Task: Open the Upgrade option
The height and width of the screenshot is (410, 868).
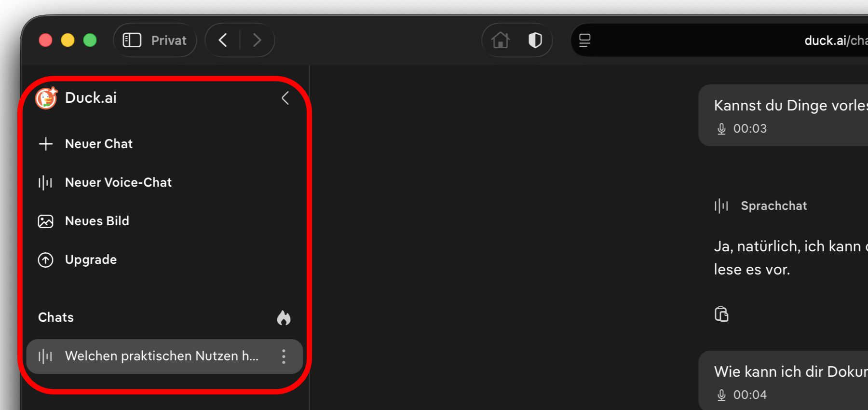Action: point(91,260)
